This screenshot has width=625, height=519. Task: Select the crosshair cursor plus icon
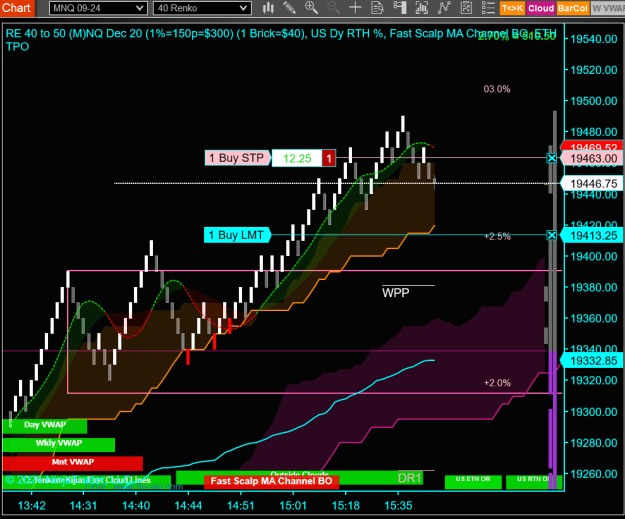tap(355, 8)
